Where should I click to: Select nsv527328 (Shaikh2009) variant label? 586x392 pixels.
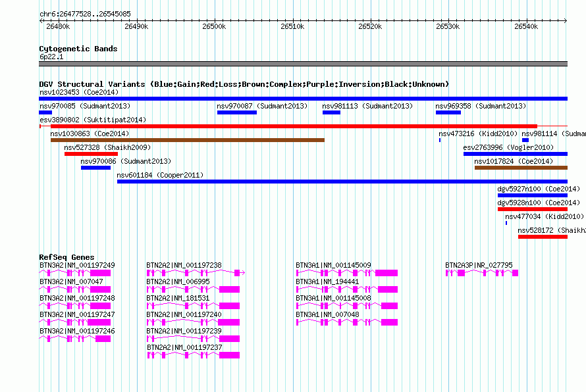107,147
